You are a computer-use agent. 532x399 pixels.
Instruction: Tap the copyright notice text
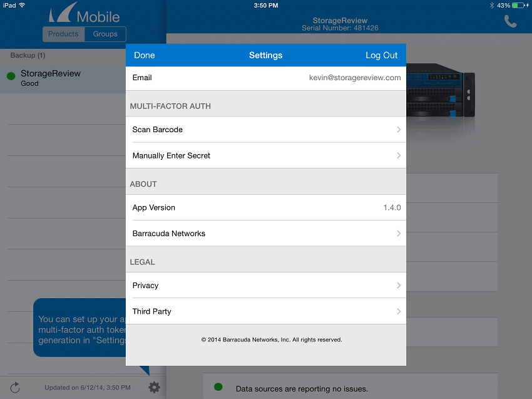272,339
